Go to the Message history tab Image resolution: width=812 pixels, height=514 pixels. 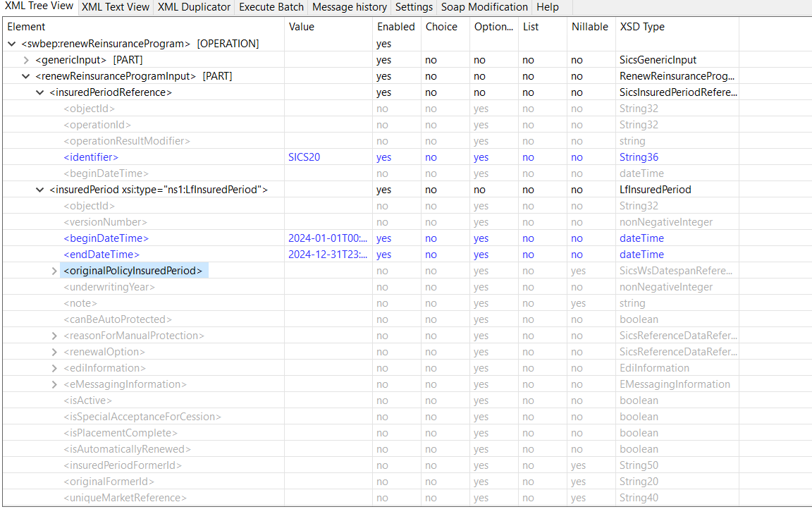[x=350, y=7]
